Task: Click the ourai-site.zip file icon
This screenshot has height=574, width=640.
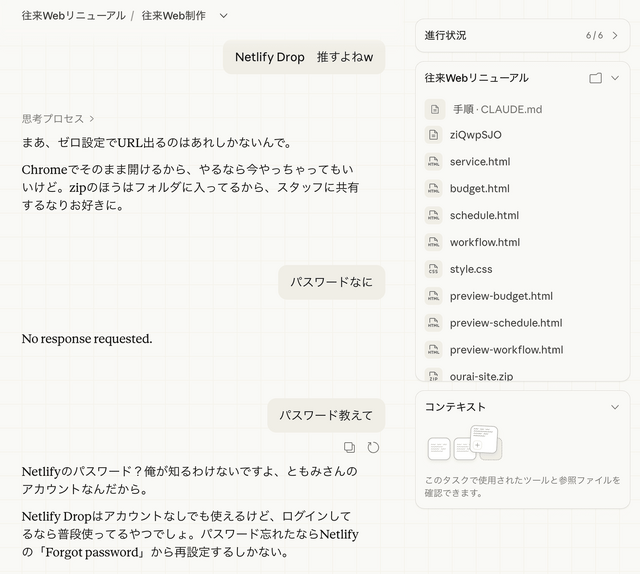Action: [433, 376]
